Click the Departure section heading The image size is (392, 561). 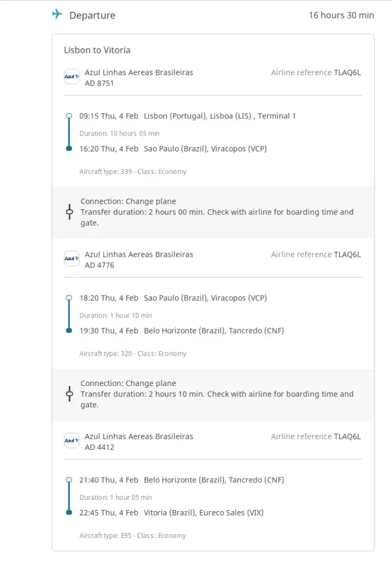92,15
